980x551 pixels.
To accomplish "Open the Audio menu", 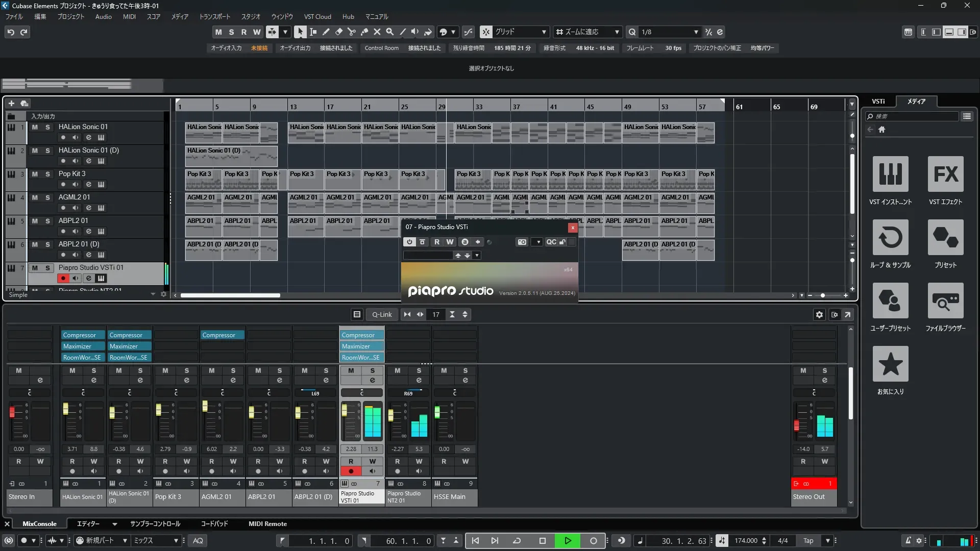I will click(103, 16).
